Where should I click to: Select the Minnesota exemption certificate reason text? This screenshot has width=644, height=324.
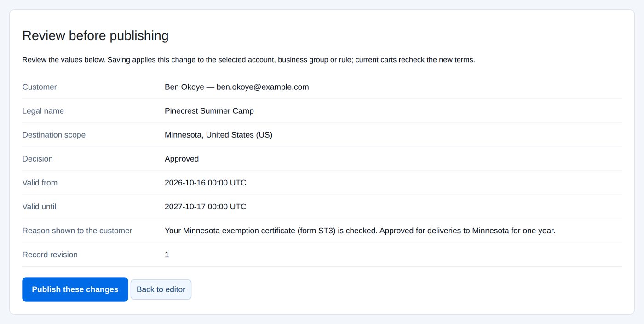click(360, 231)
